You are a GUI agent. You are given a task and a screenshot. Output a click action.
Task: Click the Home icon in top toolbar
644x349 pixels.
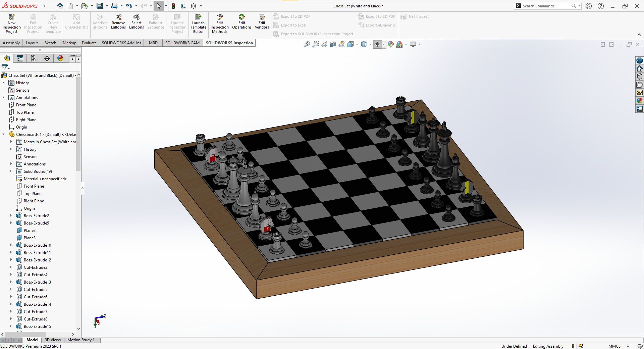(x=60, y=6)
